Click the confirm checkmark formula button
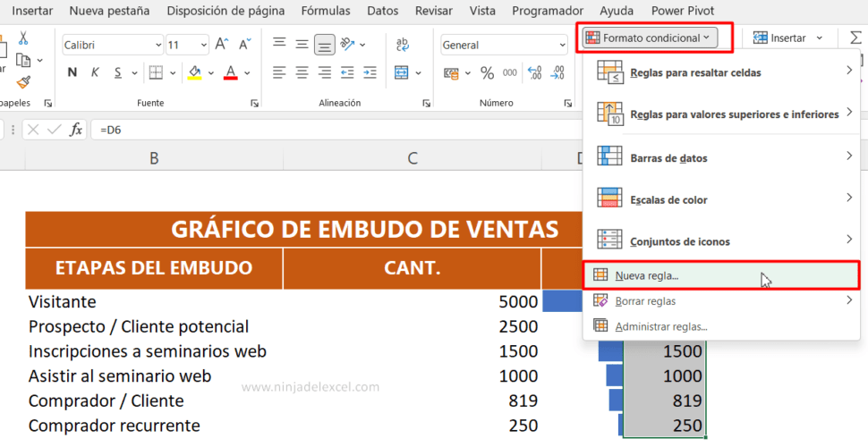The image size is (868, 447). (x=55, y=130)
